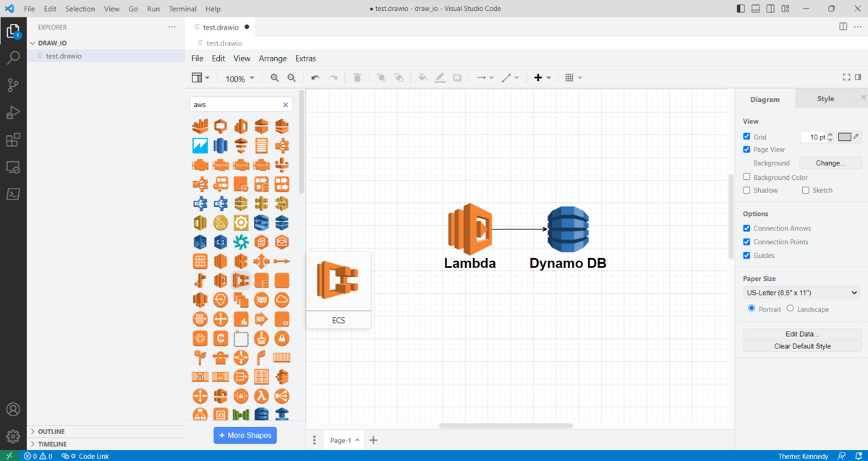Select the Dynamo DB icon on canvas
This screenshot has height=461, width=868.
click(x=568, y=229)
